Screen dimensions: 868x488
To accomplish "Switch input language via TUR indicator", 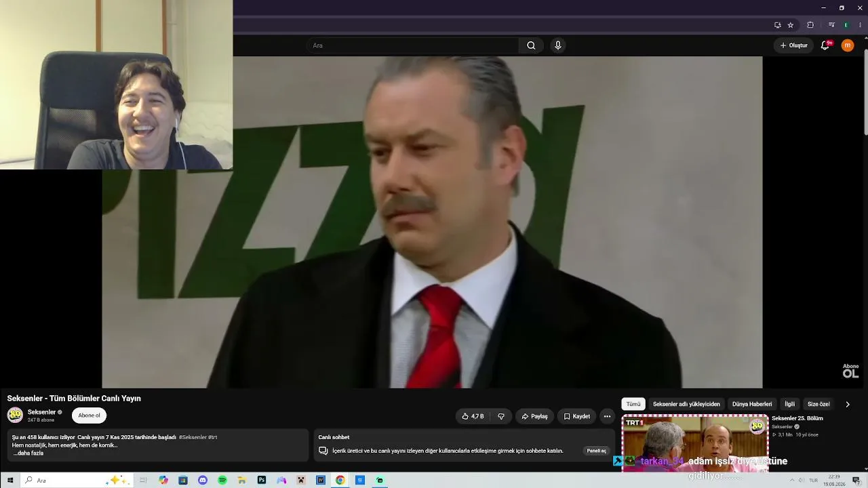I will point(813,481).
